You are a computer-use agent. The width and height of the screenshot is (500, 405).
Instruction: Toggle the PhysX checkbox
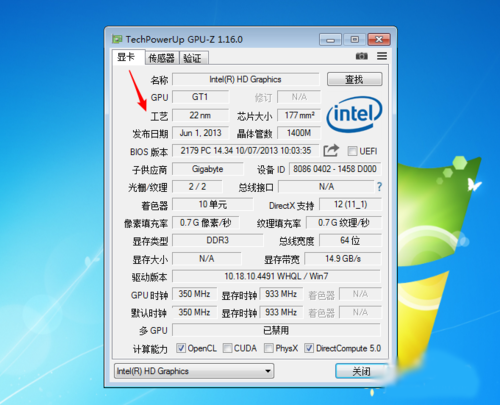click(269, 348)
